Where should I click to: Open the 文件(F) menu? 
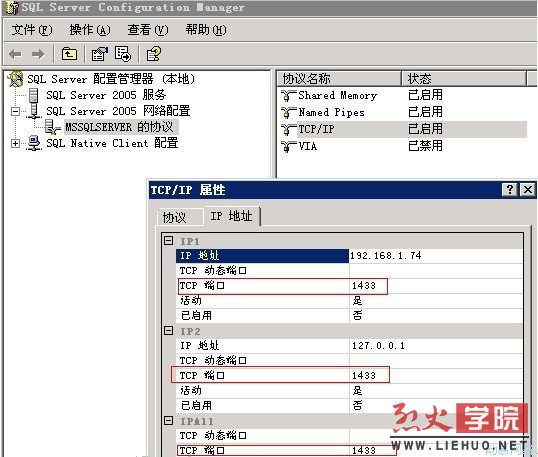pos(32,30)
